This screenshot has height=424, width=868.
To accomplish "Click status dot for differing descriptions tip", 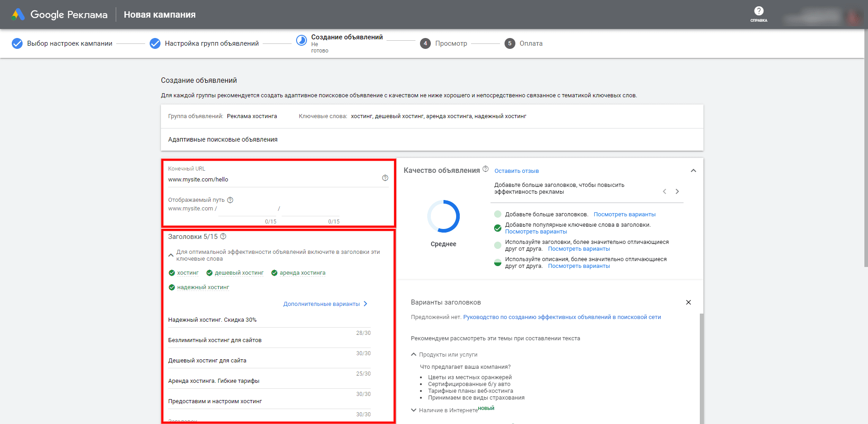I will [498, 262].
